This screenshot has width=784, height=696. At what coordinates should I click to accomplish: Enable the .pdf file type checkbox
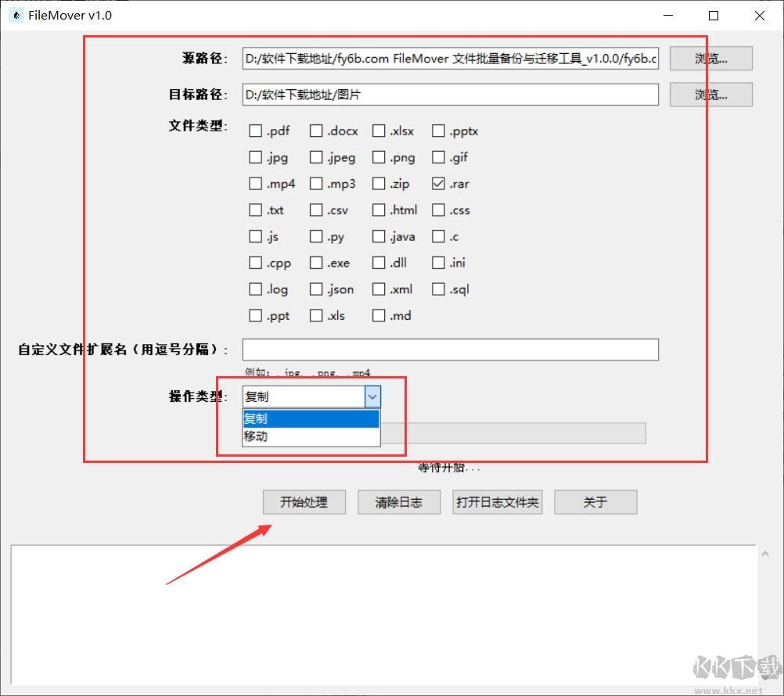click(255, 131)
